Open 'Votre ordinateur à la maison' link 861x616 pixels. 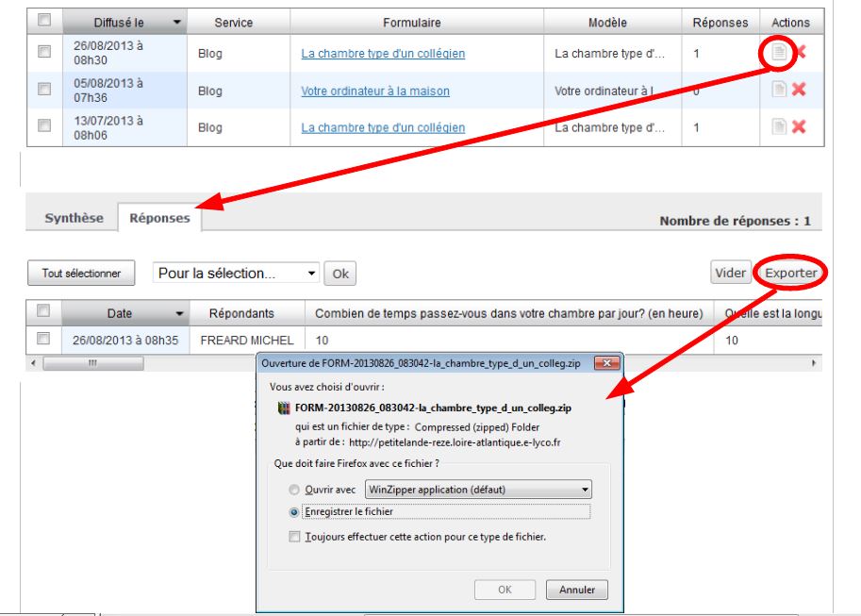(374, 91)
